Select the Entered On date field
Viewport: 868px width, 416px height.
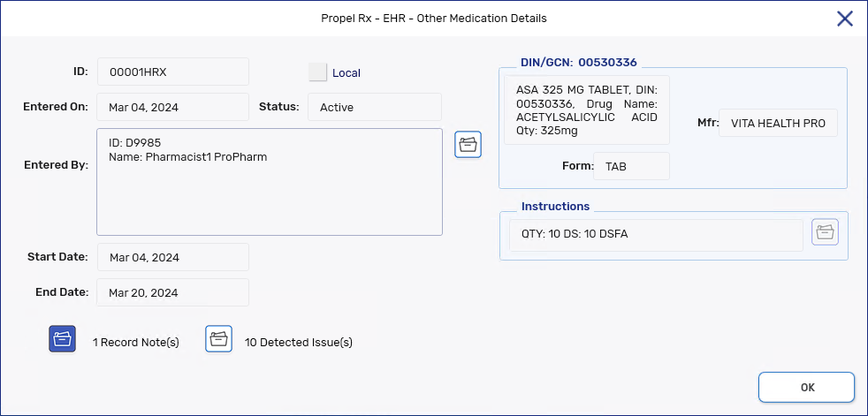pos(172,107)
